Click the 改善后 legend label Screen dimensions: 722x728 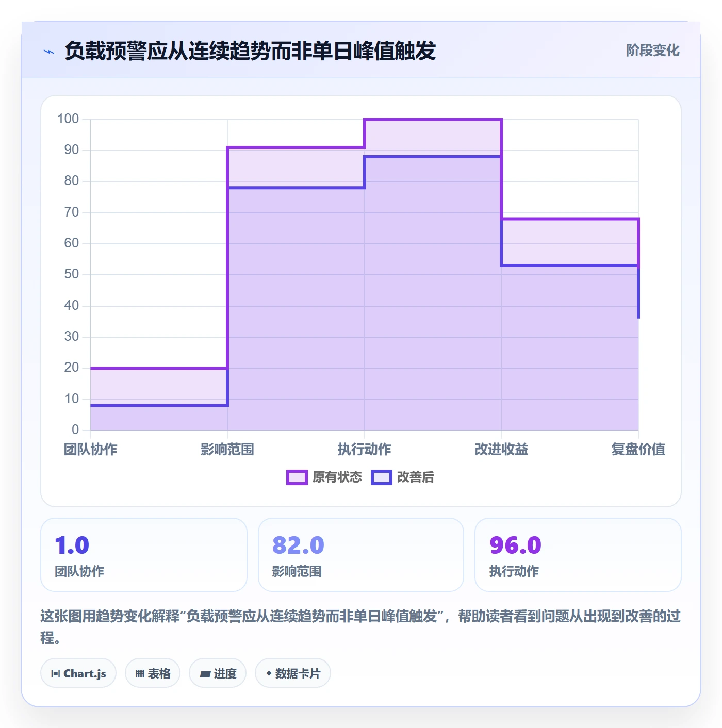click(x=415, y=477)
